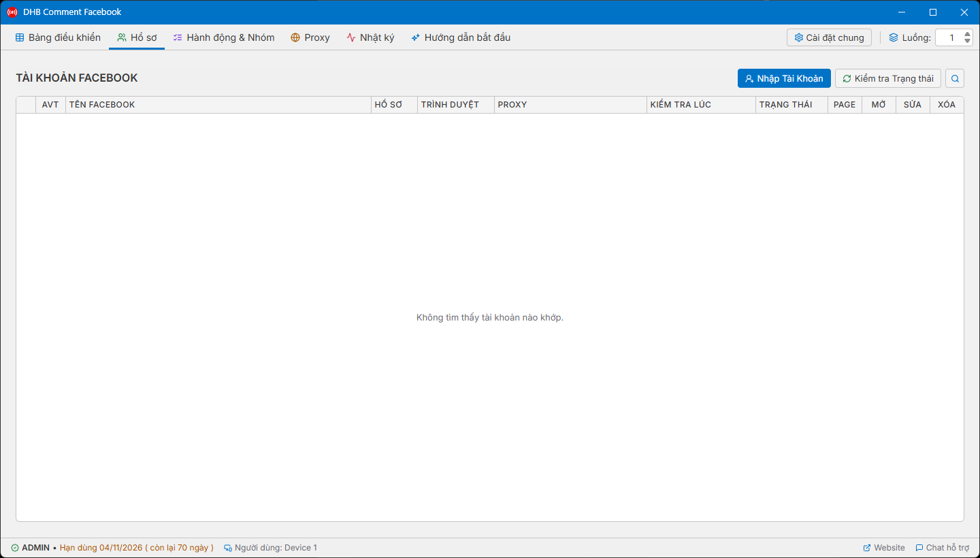Decrease Luồng value with down arrow

pyautogui.click(x=968, y=42)
